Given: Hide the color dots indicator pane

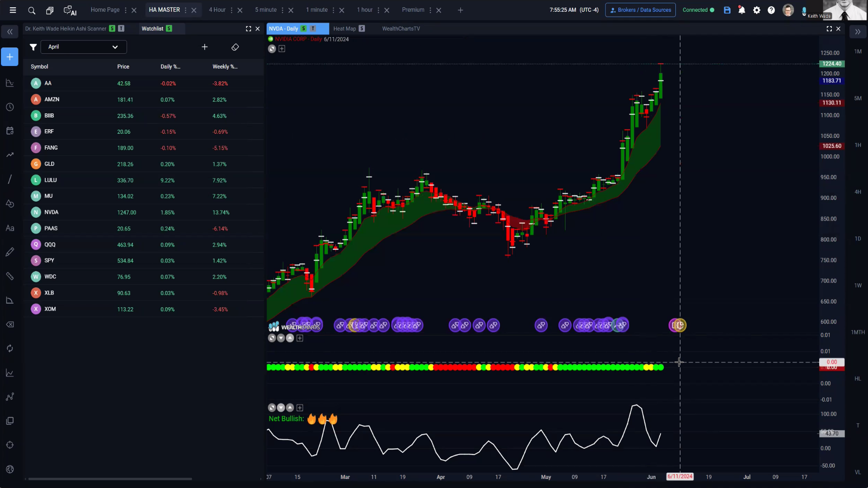Looking at the screenshot, I should pyautogui.click(x=272, y=338).
